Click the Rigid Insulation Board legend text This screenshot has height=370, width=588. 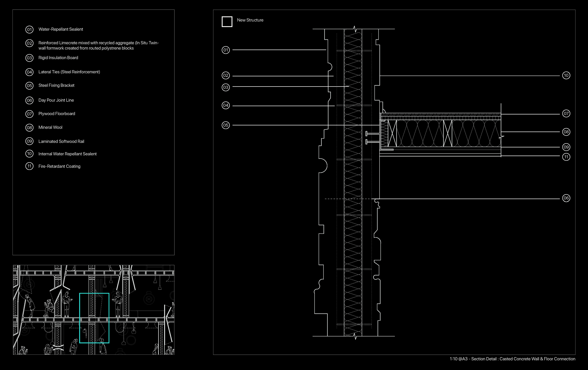(58, 58)
